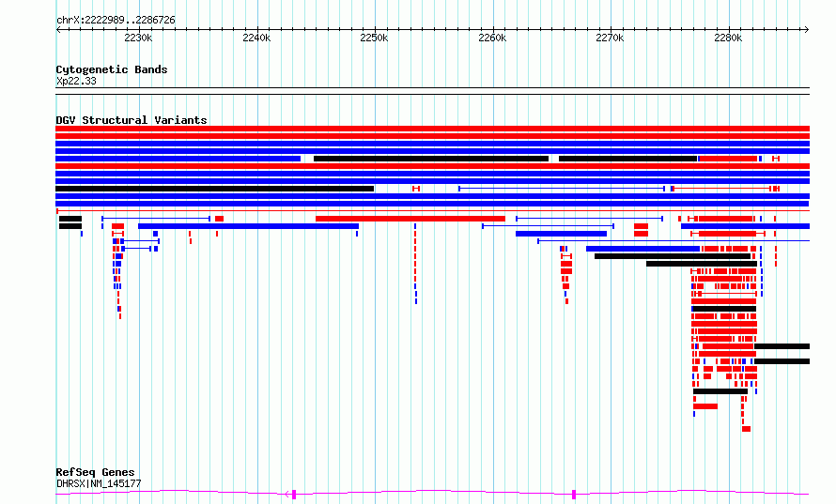
Task: Click the ruler's left arrowhead
Action: [x=58, y=30]
